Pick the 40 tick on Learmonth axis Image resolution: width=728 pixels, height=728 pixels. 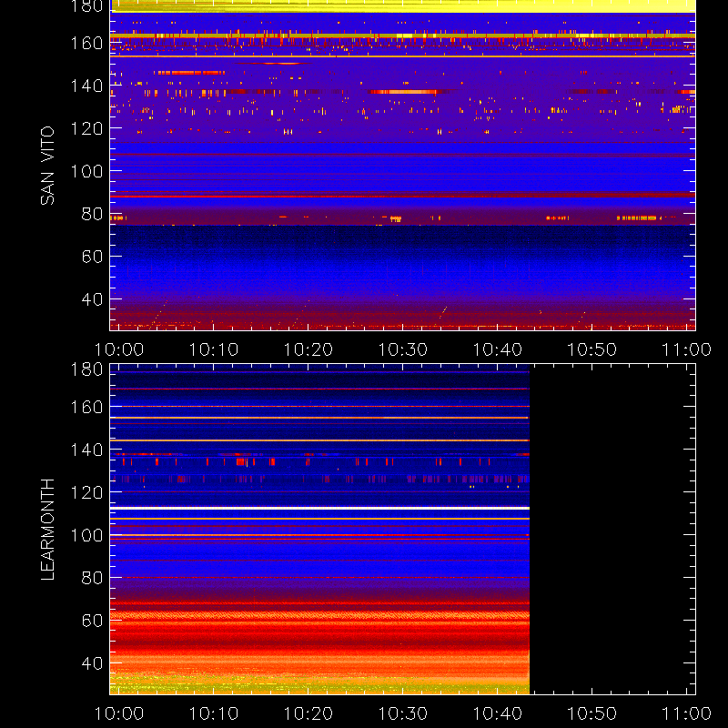pos(92,663)
